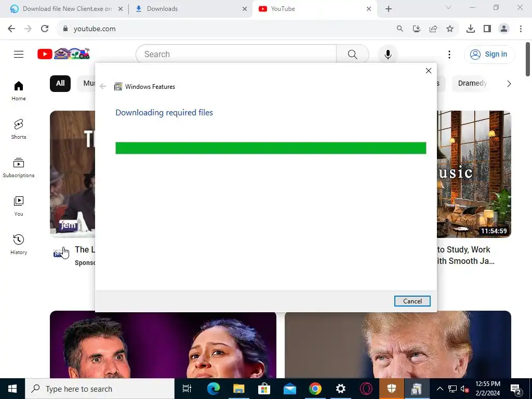Close the Windows Features dialog with X
The image size is (532, 399).
click(429, 71)
